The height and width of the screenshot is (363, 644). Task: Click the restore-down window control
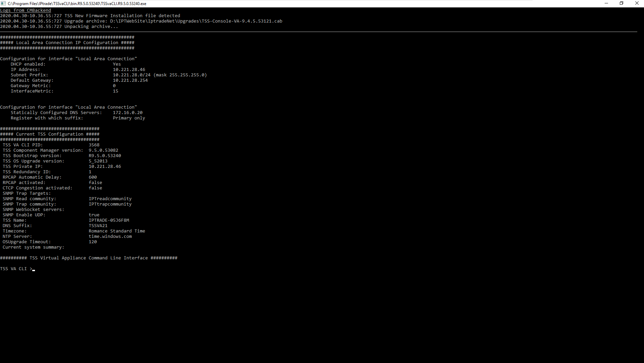[x=621, y=3]
